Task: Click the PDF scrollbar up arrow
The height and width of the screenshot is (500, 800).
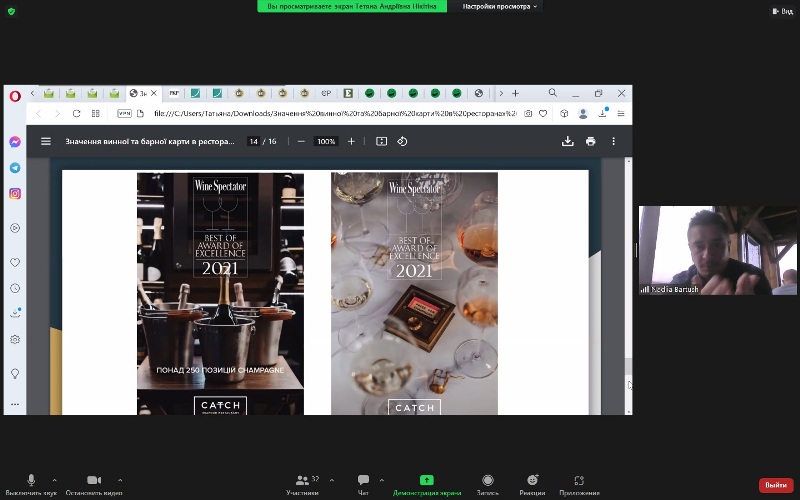Action: point(628,161)
